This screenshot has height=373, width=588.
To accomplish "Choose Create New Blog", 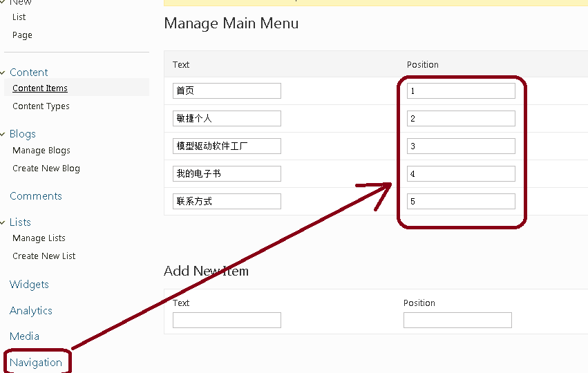I will click(x=46, y=169).
